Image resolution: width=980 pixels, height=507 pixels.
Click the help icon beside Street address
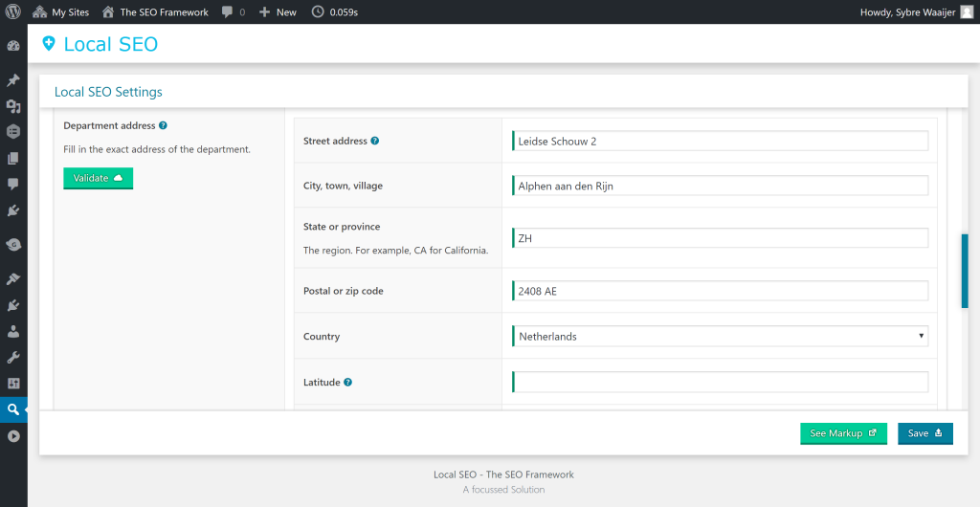point(374,141)
